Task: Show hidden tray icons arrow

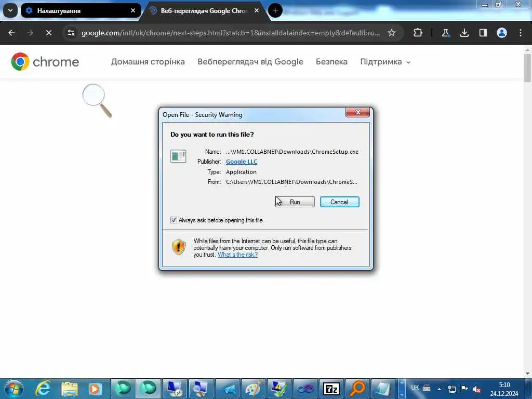Action: [439, 389]
